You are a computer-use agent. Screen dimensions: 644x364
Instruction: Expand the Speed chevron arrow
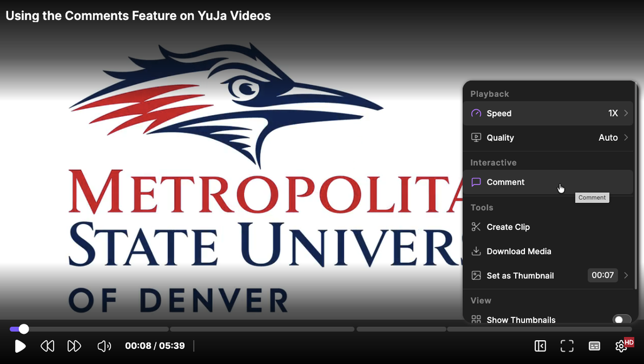pyautogui.click(x=626, y=113)
